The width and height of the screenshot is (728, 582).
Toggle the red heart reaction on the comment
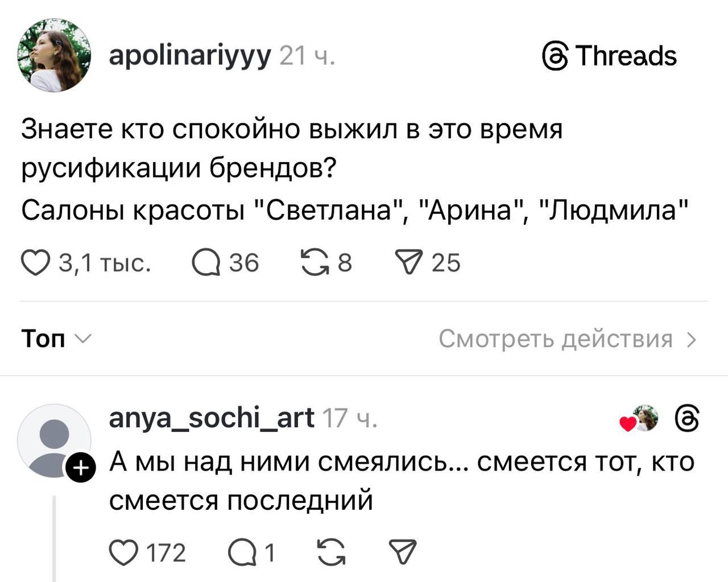click(627, 422)
